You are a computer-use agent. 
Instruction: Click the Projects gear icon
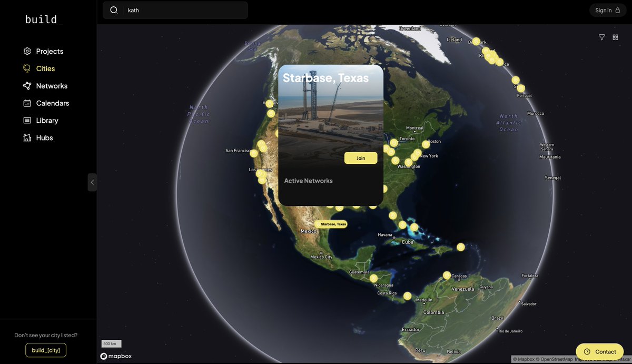tap(27, 51)
